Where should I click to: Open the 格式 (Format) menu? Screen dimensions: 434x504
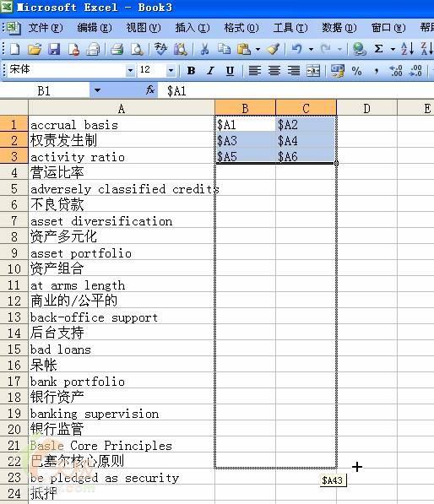(241, 28)
